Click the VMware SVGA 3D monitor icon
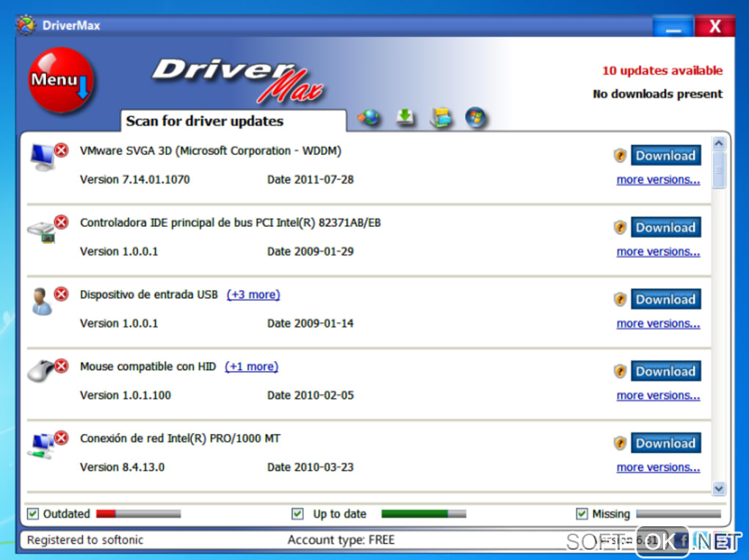The width and height of the screenshot is (749, 560). click(43, 157)
